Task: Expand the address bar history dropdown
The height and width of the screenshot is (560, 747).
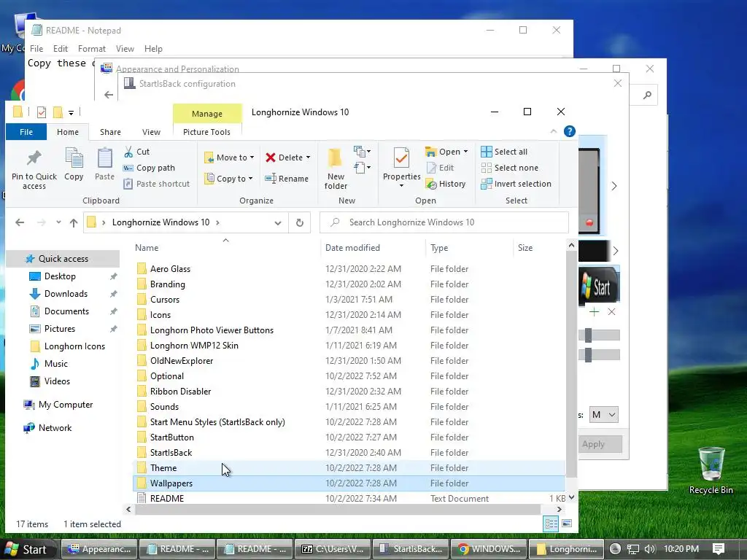Action: (x=278, y=223)
